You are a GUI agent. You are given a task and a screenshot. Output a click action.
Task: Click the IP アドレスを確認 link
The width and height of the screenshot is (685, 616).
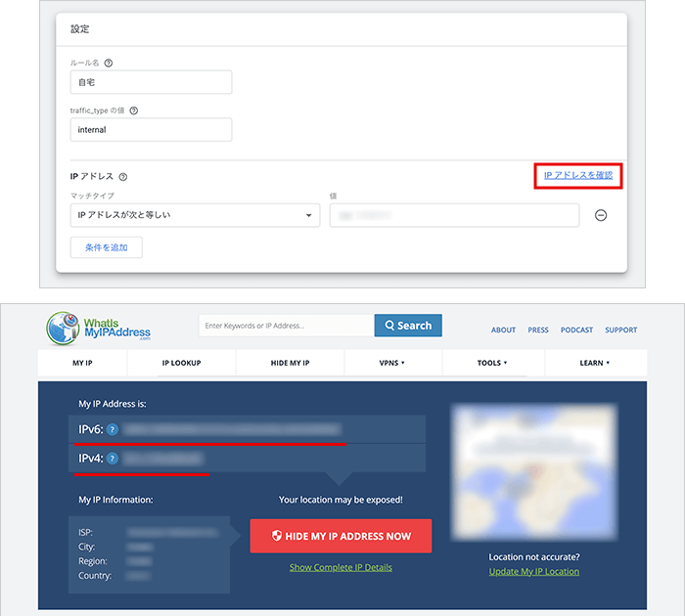[x=578, y=175]
